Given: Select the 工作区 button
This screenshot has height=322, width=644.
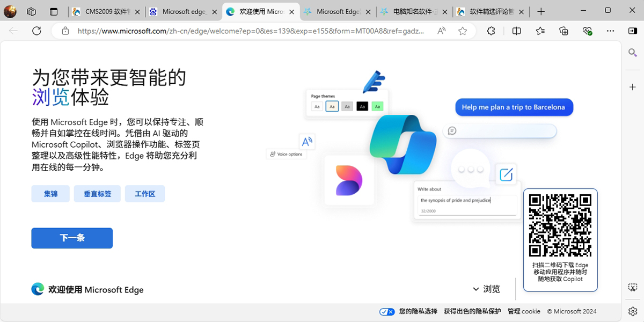Looking at the screenshot, I should [x=145, y=194].
